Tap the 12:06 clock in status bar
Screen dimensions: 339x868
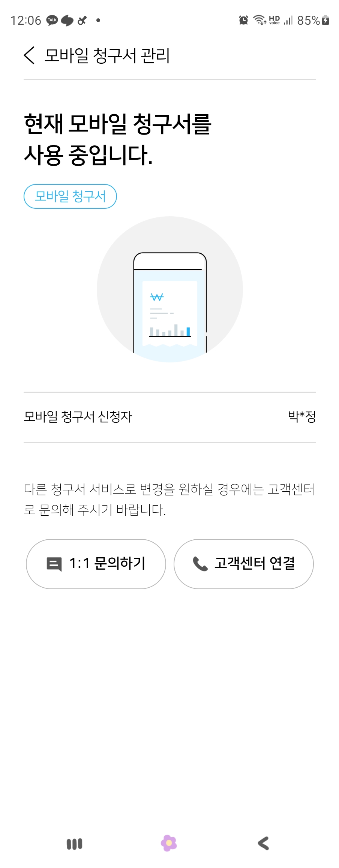pos(26,20)
